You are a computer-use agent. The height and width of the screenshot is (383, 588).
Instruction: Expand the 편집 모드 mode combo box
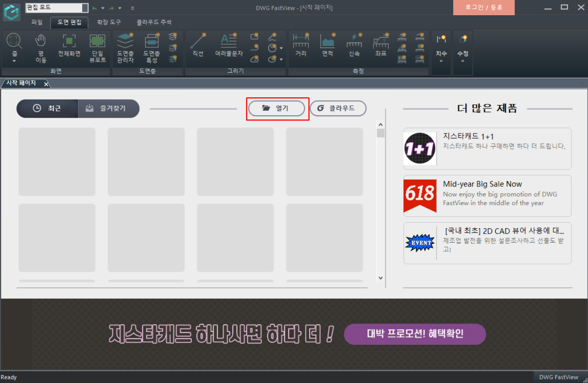tap(85, 8)
